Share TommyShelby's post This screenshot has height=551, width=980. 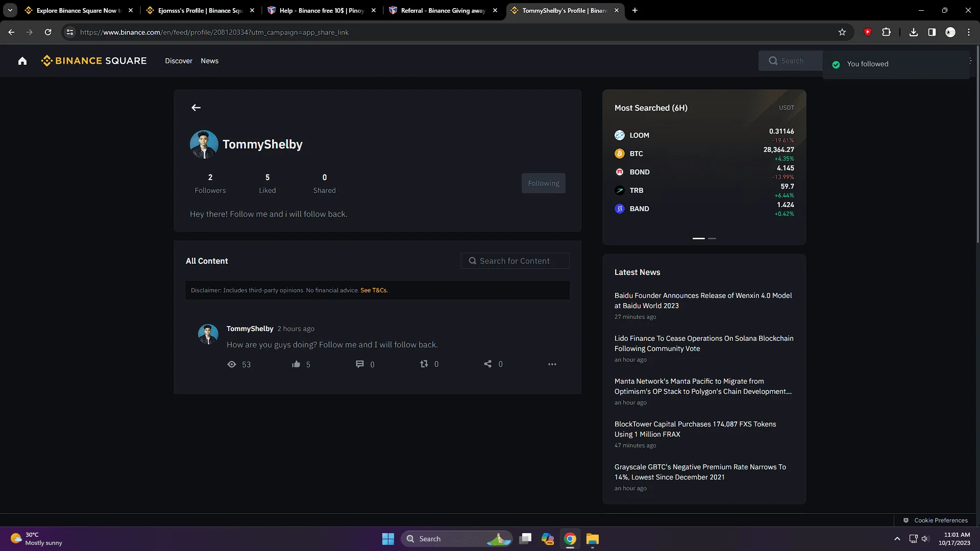488,364
